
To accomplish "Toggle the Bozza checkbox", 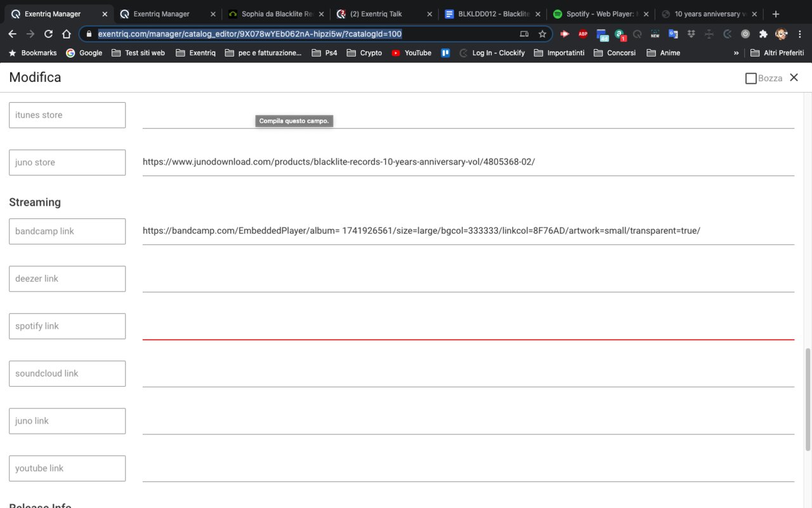I will [x=751, y=78].
